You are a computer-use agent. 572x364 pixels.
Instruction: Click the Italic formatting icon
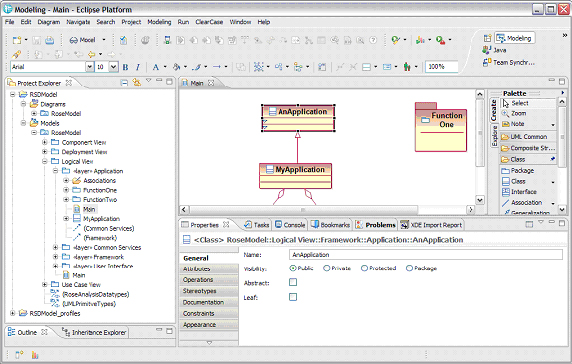pos(138,67)
